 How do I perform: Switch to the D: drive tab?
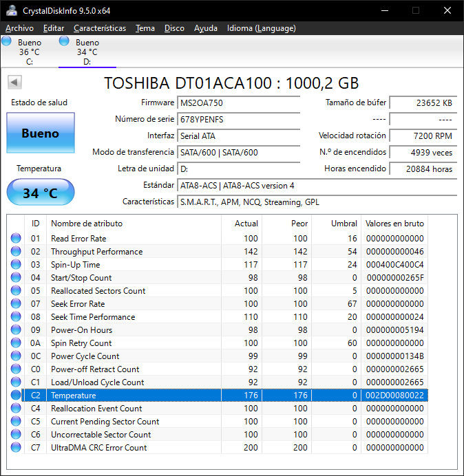87,52
